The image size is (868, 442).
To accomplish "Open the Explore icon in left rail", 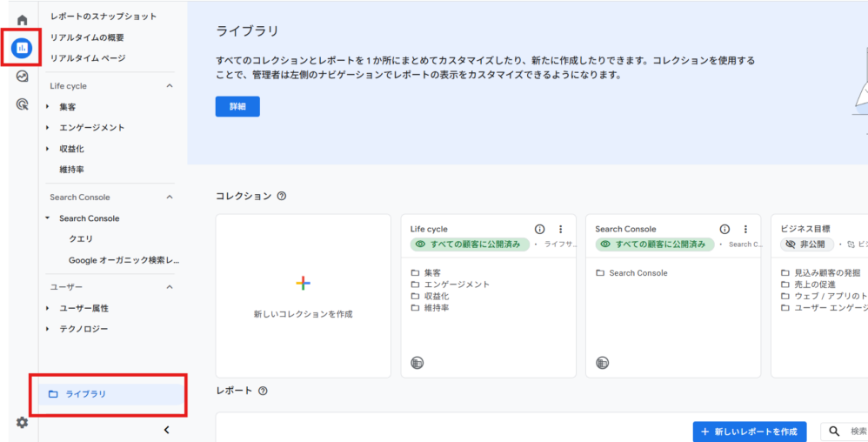I will (22, 77).
